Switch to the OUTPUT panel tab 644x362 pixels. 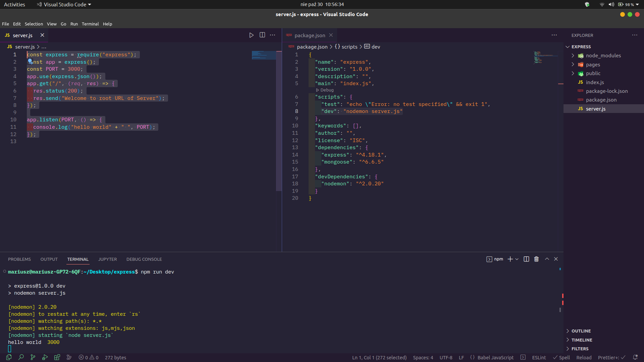[49, 259]
